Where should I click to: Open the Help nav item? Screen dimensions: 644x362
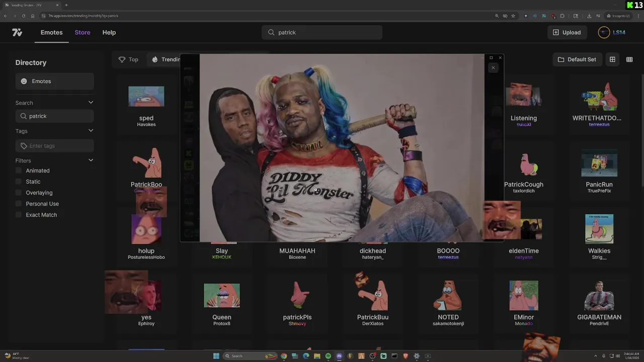pos(109,32)
